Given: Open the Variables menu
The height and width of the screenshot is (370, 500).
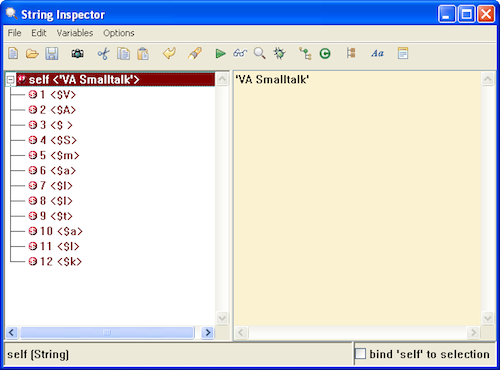Looking at the screenshot, I should pyautogui.click(x=75, y=33).
